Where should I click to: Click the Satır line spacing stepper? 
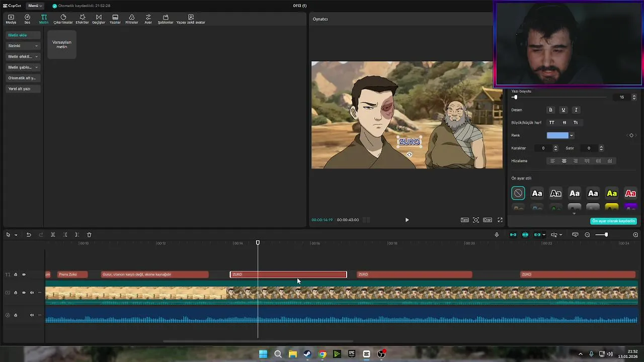[601, 148]
